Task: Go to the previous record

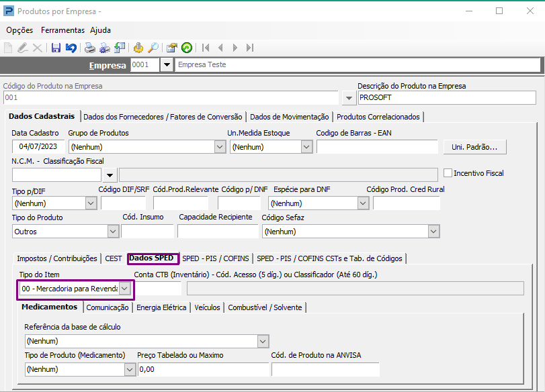Action: pyautogui.click(x=220, y=48)
